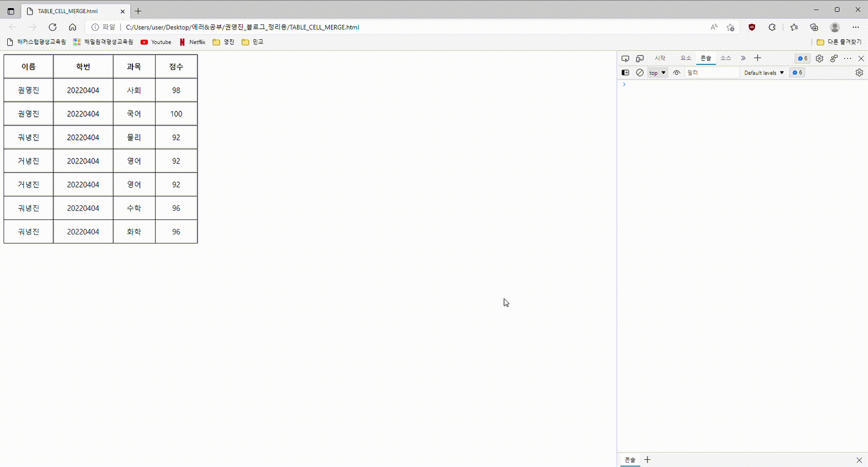Open the 해밀원격평생교육원 bookmark
The height and width of the screenshot is (467, 868).
pyautogui.click(x=104, y=42)
